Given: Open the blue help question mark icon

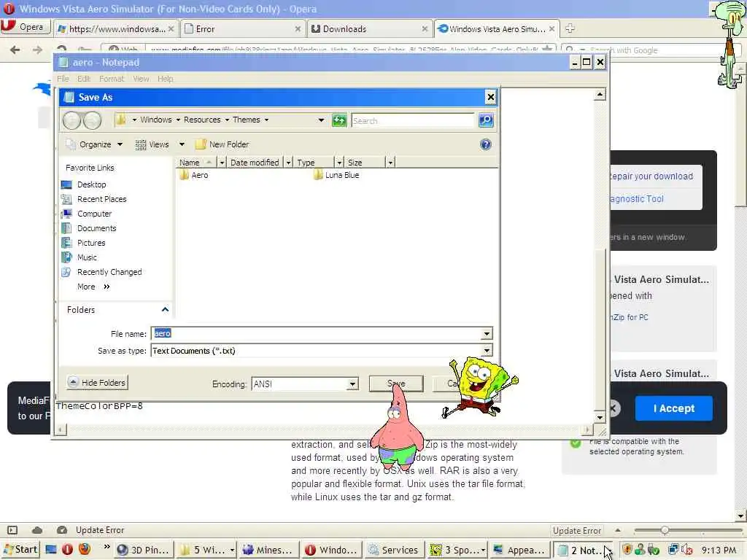Looking at the screenshot, I should click(485, 144).
